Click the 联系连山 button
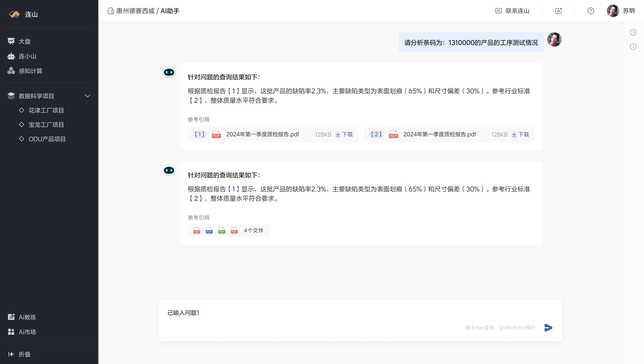This screenshot has height=364, width=644. [x=512, y=11]
